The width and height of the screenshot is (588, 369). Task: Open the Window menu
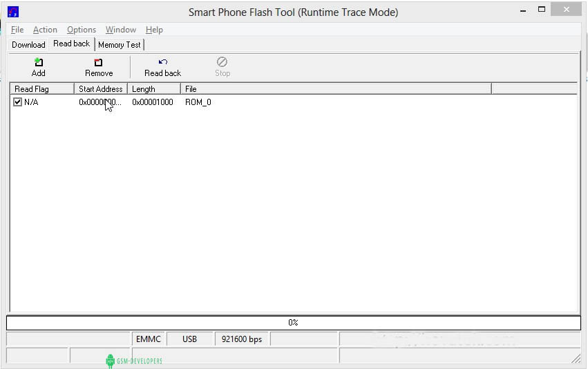tap(121, 30)
